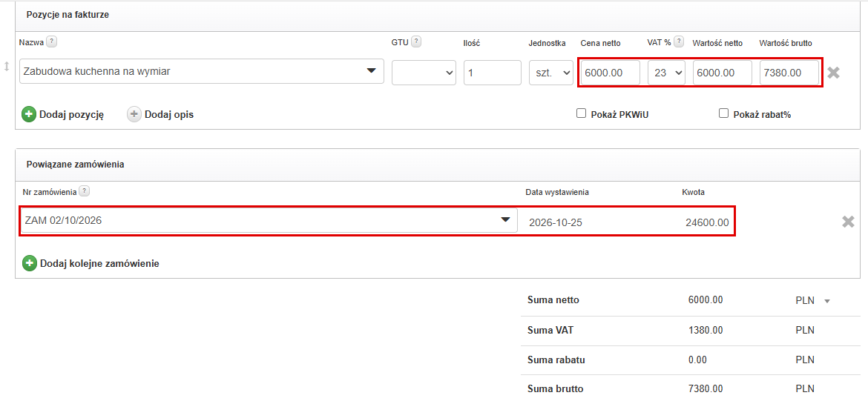Click the Suma rabatu value 0.00

click(x=697, y=360)
